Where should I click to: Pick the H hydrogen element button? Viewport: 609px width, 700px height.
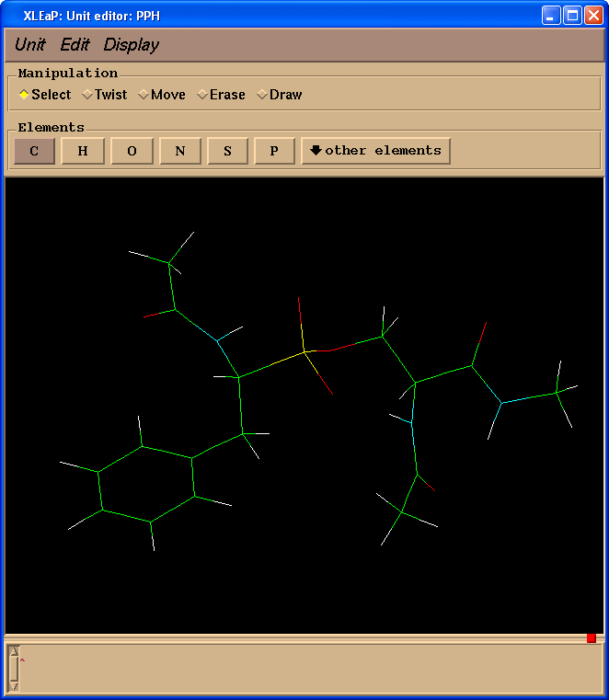coord(83,151)
